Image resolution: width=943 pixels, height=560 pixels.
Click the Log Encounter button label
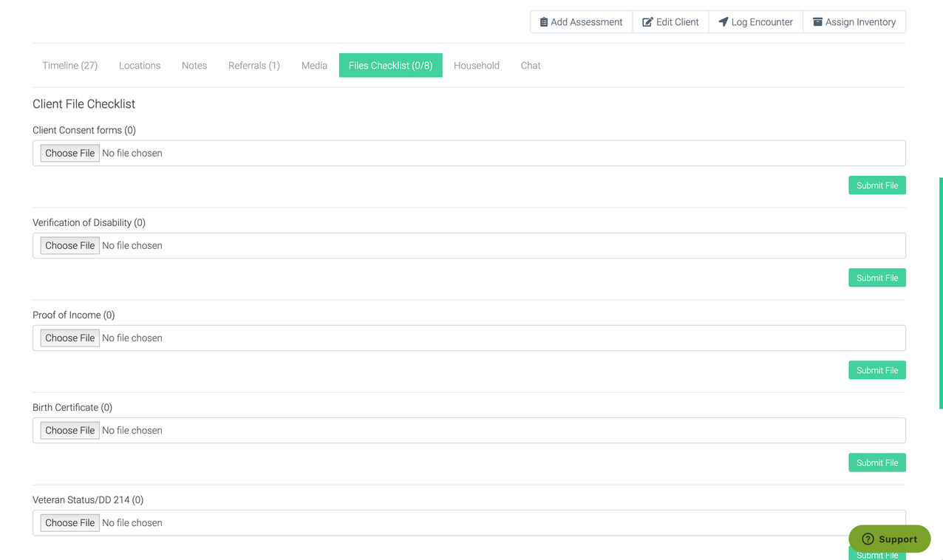(762, 22)
